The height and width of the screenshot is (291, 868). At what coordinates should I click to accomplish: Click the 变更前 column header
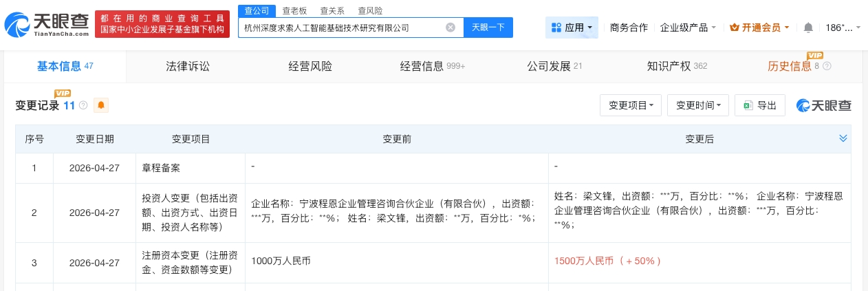397,139
